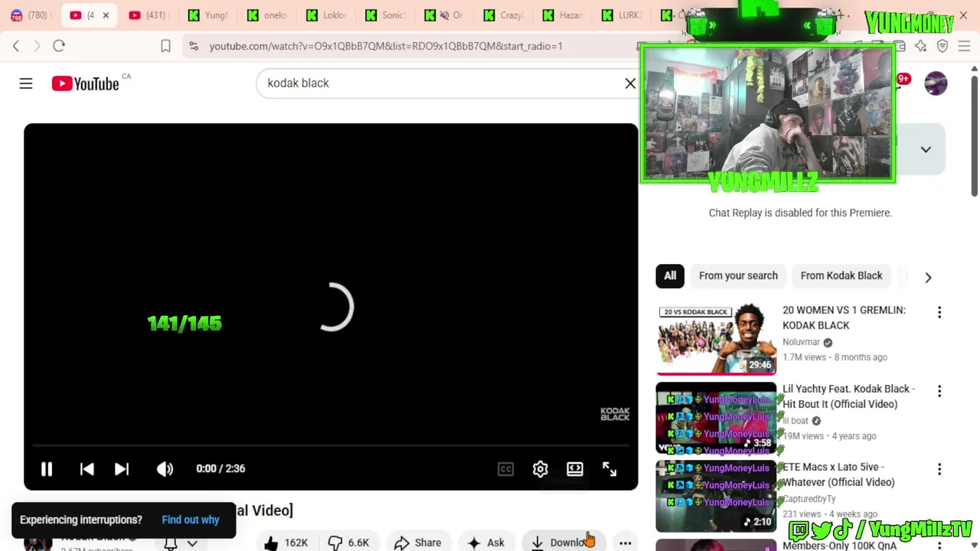Switch to the first browser tab 780
The height and width of the screenshot is (551, 980).
pos(29,15)
